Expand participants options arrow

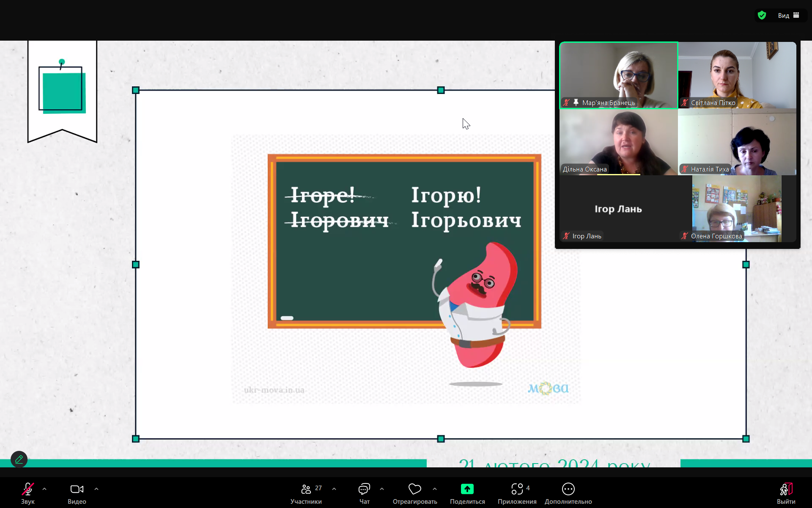[x=334, y=489]
